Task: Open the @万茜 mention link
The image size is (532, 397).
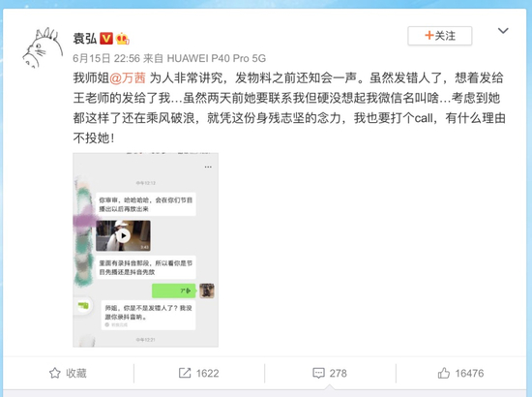Action: [128, 78]
